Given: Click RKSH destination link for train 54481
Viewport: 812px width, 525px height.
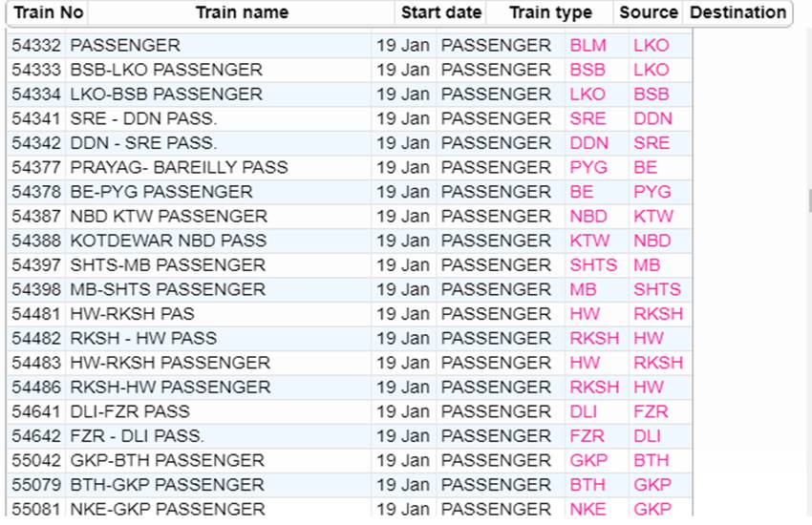Looking at the screenshot, I should tap(658, 314).
